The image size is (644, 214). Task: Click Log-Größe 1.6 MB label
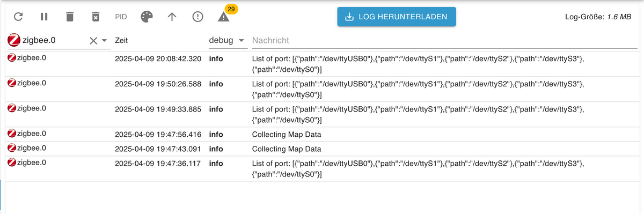click(x=598, y=17)
